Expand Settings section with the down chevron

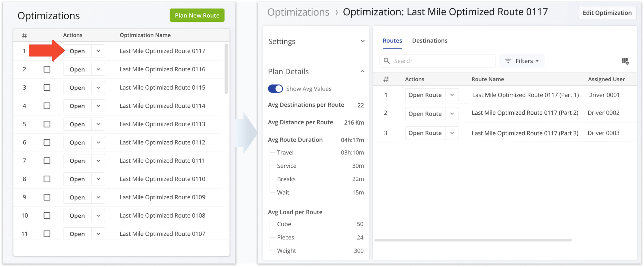(362, 41)
